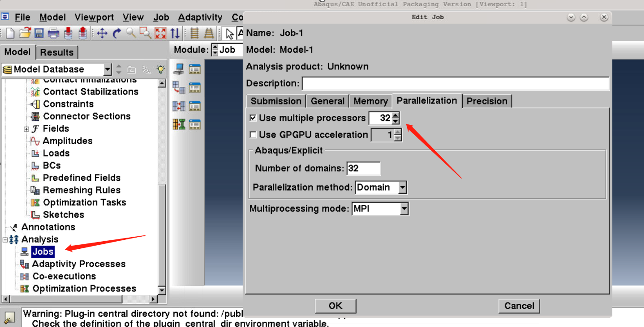Click the tree scroll down arrow

pyautogui.click(x=162, y=290)
